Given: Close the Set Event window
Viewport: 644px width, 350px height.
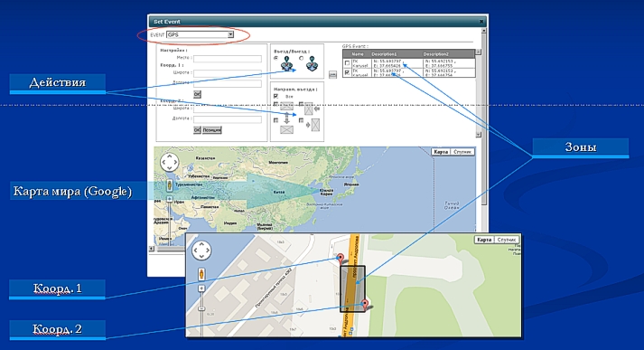Looking at the screenshot, I should [481, 22].
